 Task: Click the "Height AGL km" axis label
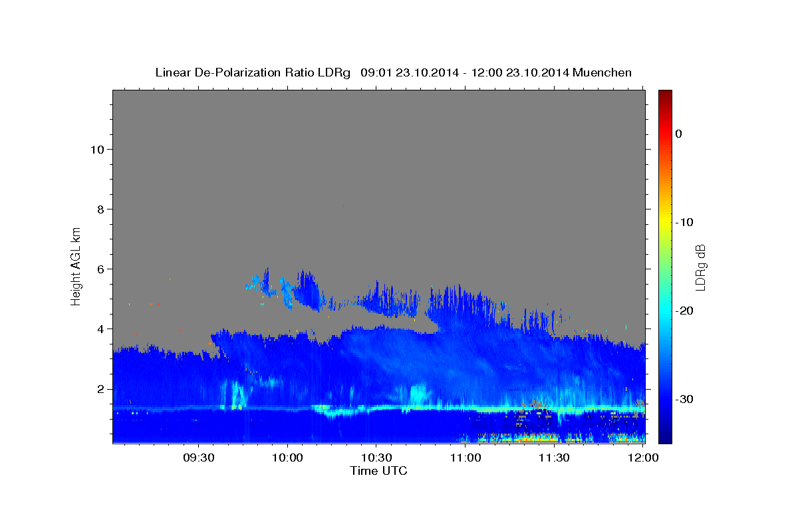point(76,266)
